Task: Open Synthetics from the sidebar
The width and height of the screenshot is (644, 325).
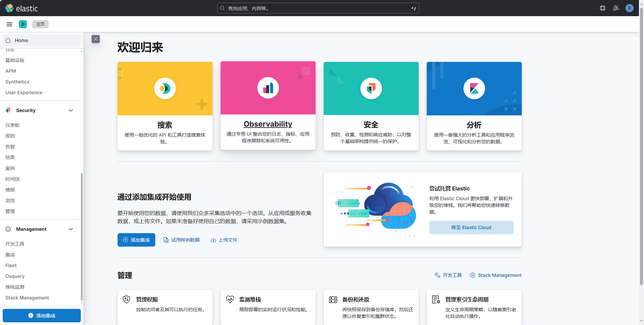Action: pyautogui.click(x=18, y=82)
